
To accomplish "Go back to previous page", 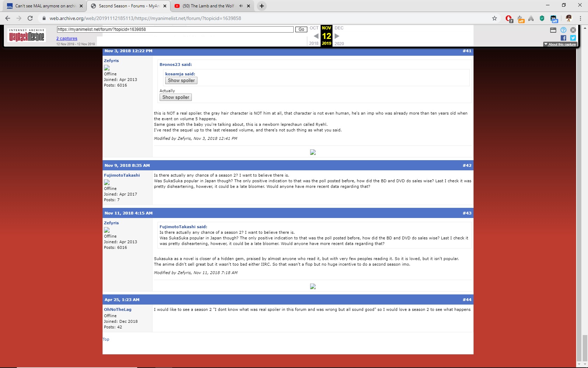I will [8, 18].
